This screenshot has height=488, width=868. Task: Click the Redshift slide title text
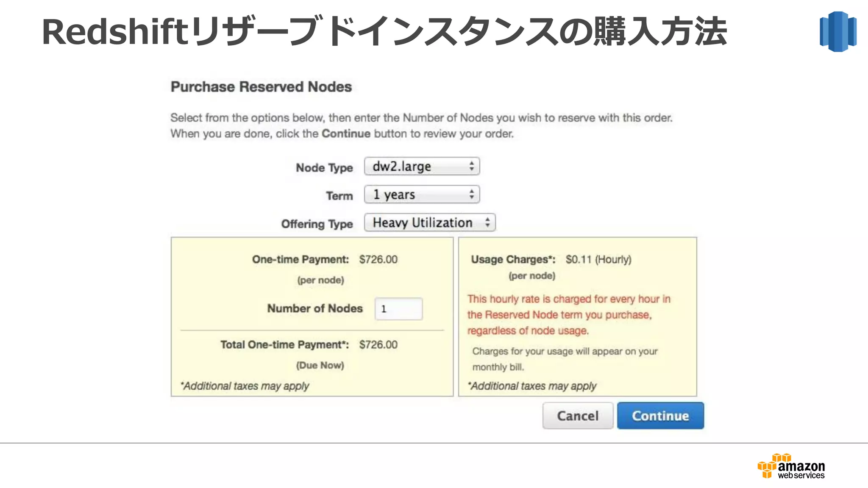(384, 32)
